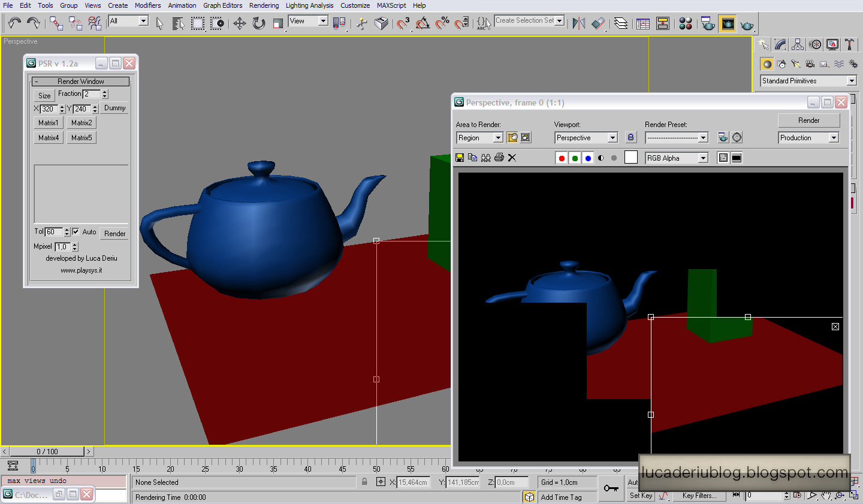Toggle the alpha channel display

pos(601,158)
